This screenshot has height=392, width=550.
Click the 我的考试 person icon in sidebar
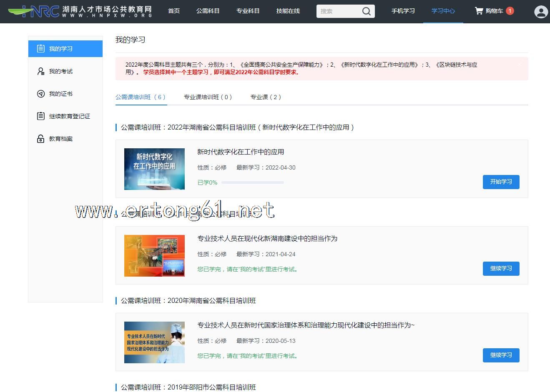[x=40, y=71]
